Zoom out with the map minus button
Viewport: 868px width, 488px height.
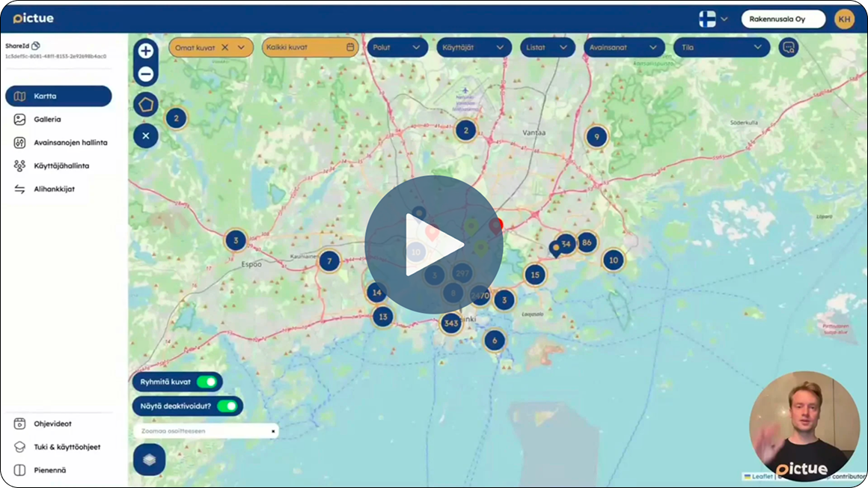(146, 74)
